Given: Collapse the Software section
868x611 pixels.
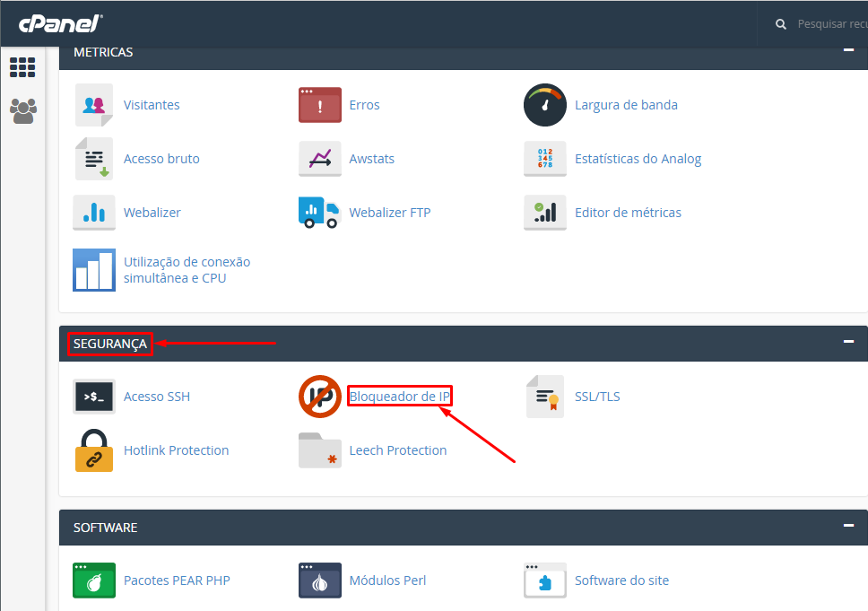Looking at the screenshot, I should coord(848,525).
